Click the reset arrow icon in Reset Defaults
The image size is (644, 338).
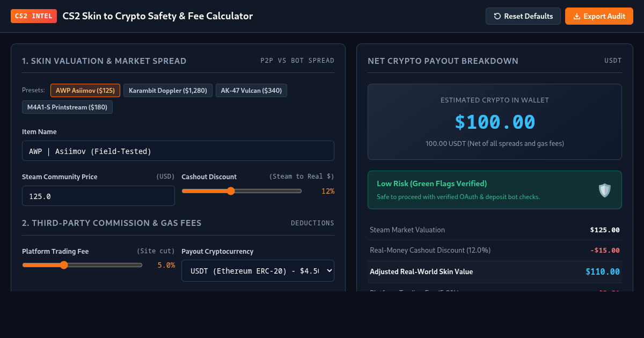click(497, 16)
